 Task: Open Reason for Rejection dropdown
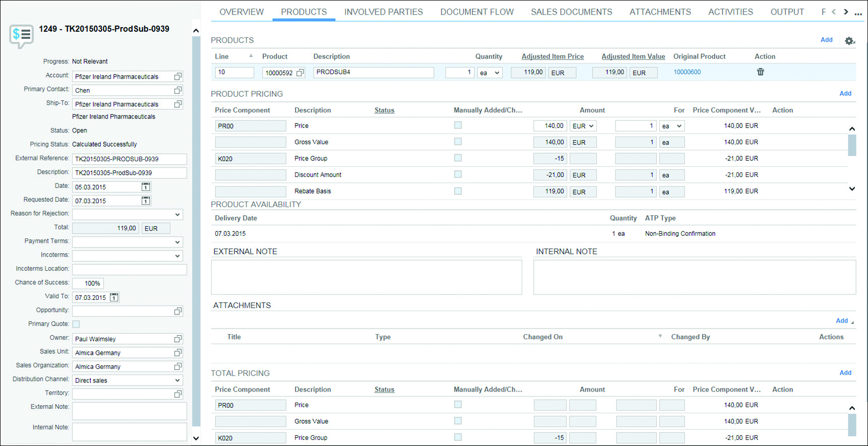point(177,215)
